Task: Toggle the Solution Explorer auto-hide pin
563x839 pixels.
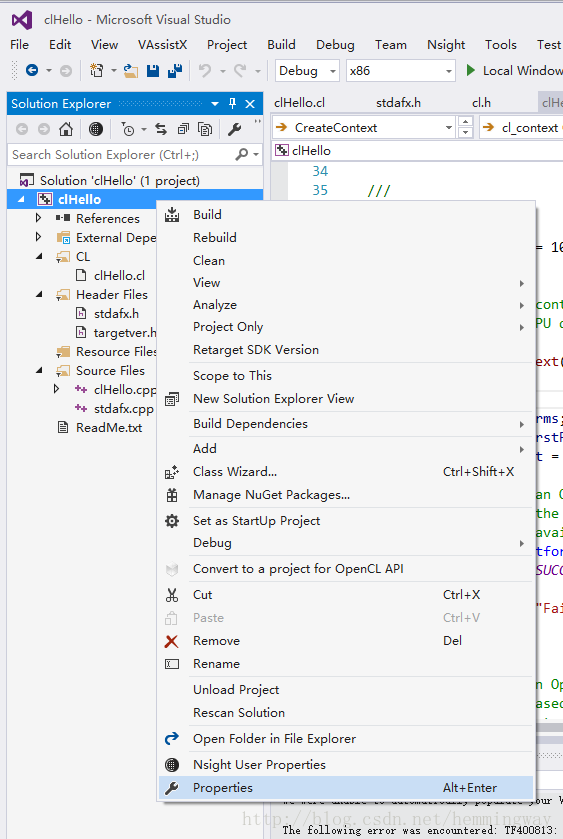Action: [x=232, y=103]
